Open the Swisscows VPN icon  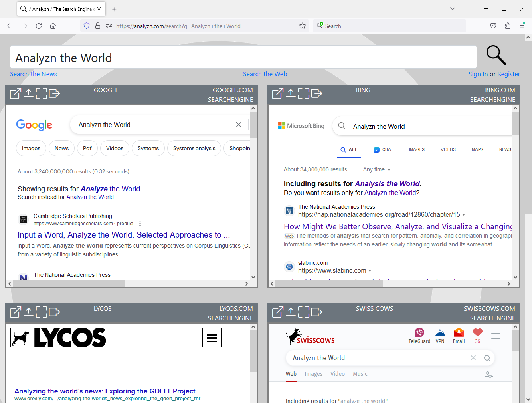[440, 336]
